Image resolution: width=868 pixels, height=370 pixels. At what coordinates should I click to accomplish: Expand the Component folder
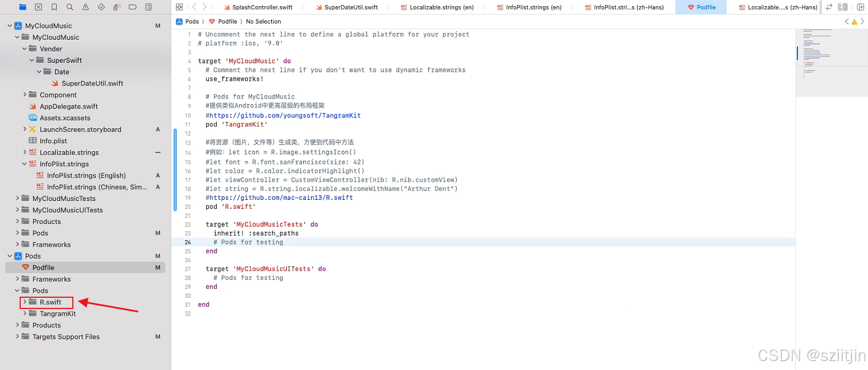pyautogui.click(x=24, y=95)
